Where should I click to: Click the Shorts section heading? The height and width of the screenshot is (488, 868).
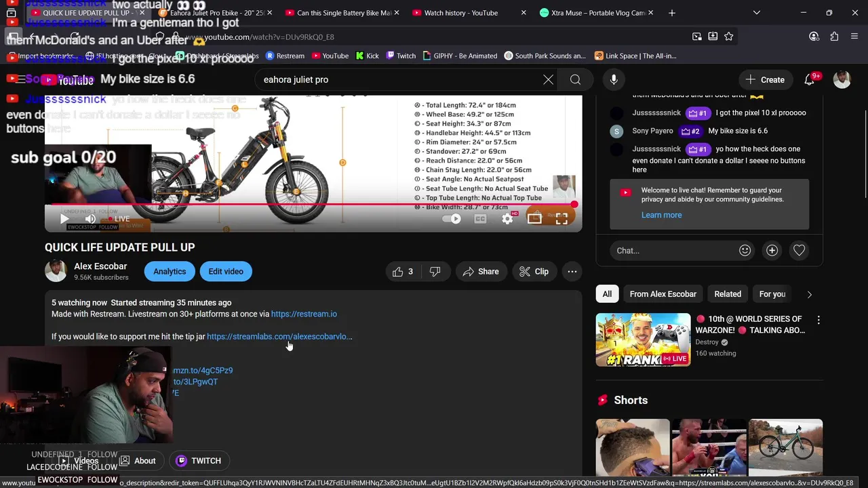tap(631, 401)
